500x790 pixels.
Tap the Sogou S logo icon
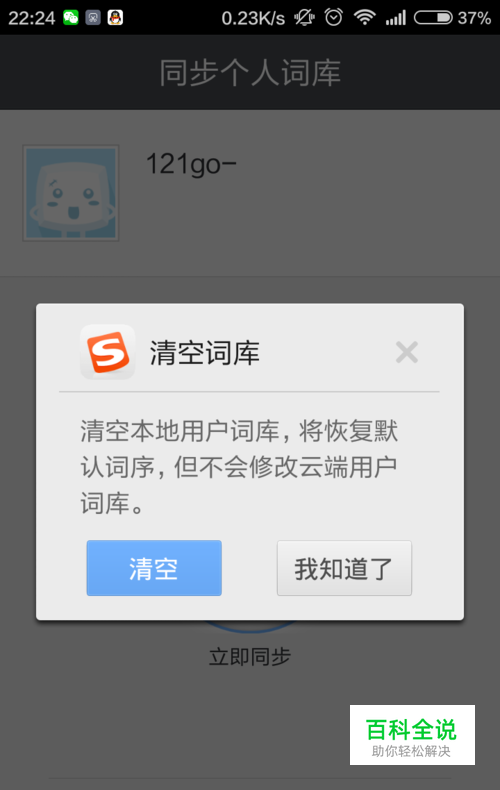(107, 352)
